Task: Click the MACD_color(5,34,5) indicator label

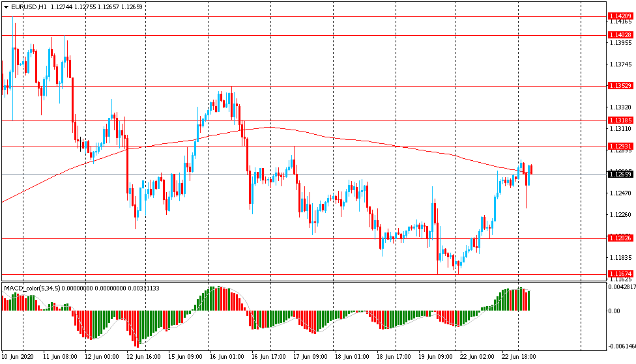Action: point(32,288)
